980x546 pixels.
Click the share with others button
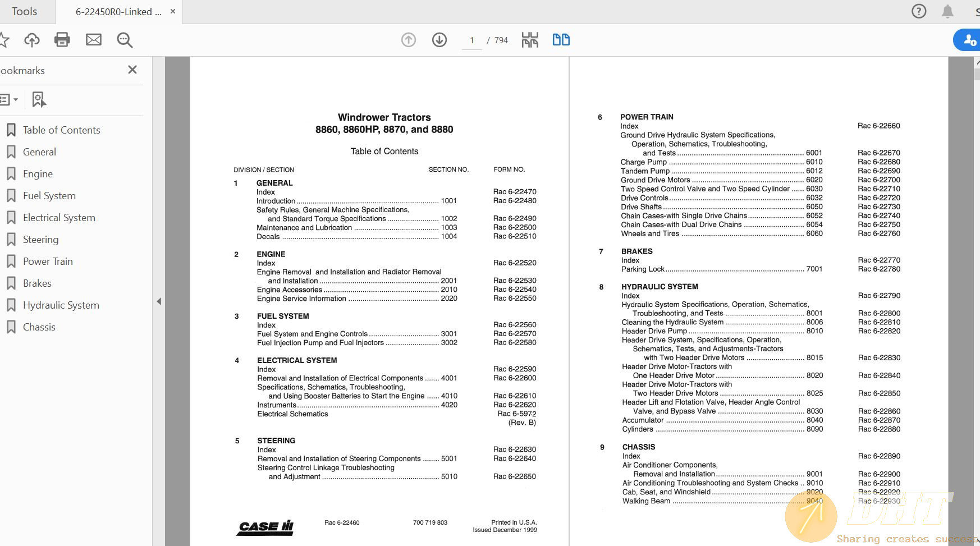969,40
